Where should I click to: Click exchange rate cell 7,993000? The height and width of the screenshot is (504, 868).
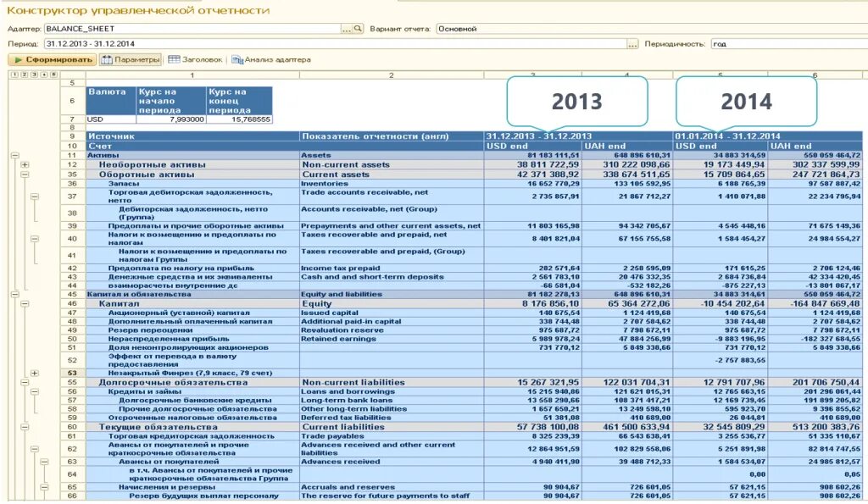pos(171,119)
